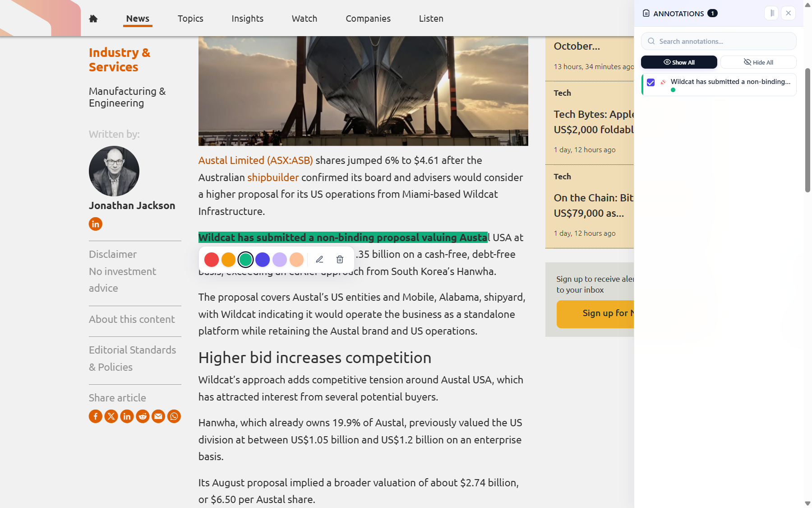
Task: Click Show All annotations button
Action: [679, 62]
